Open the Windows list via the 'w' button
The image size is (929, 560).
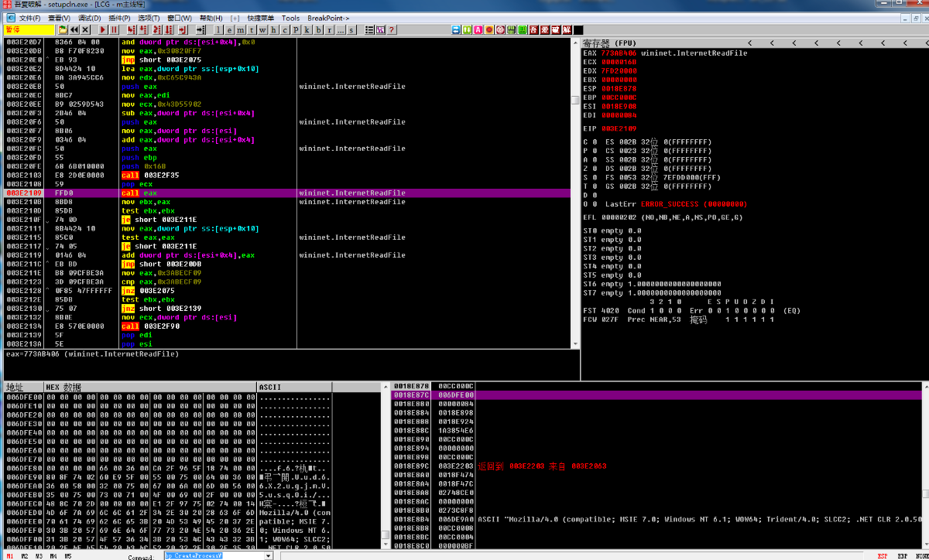pyautogui.click(x=262, y=29)
